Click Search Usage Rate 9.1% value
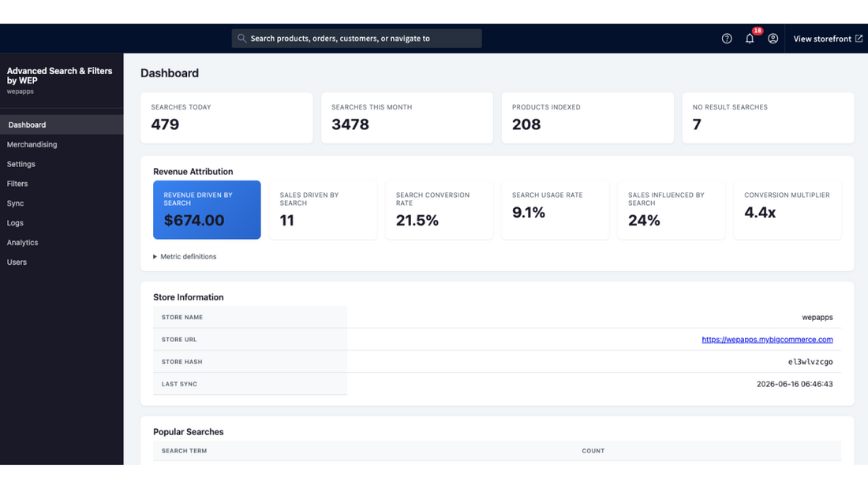The width and height of the screenshot is (868, 488). pyautogui.click(x=529, y=212)
